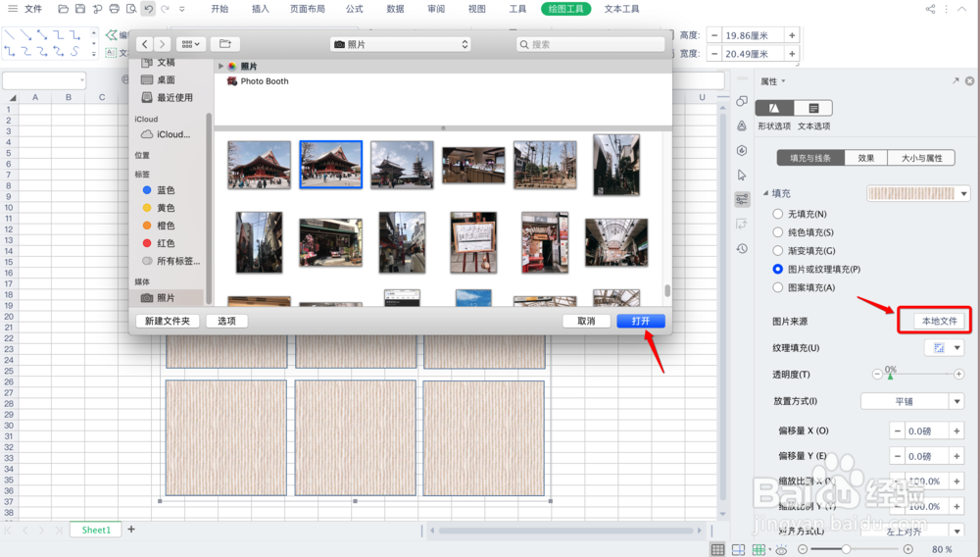Viewport: 980px width, 557px height.
Task: Select 渐变填充(G) radio option
Action: point(777,251)
